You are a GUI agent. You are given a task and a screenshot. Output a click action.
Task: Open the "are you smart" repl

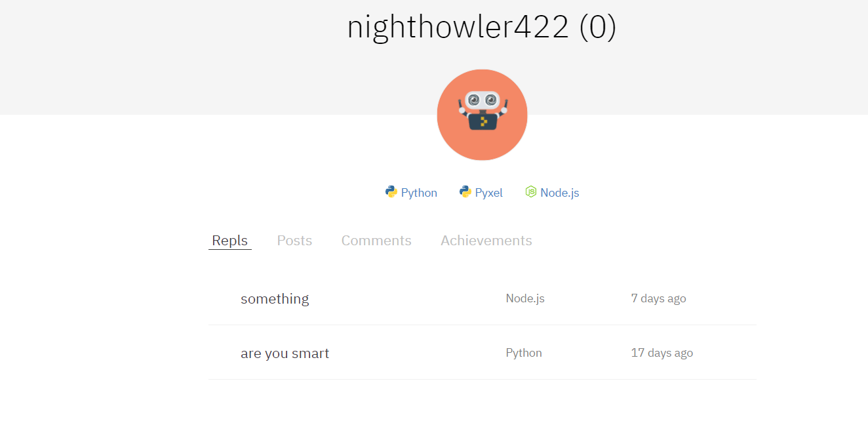coord(285,353)
